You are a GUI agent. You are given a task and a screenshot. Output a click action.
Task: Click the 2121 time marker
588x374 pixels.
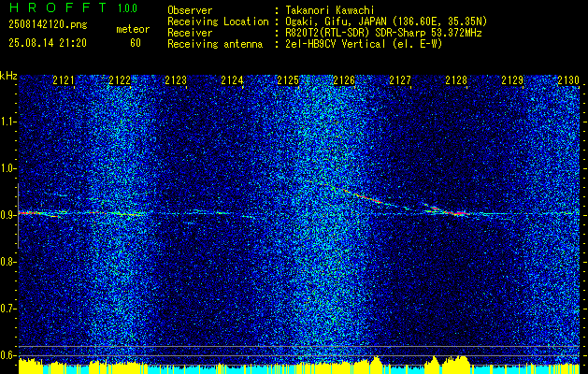click(64, 80)
